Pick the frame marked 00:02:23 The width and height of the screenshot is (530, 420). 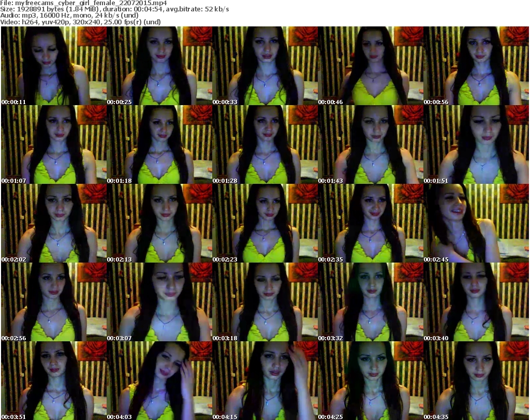coord(265,223)
